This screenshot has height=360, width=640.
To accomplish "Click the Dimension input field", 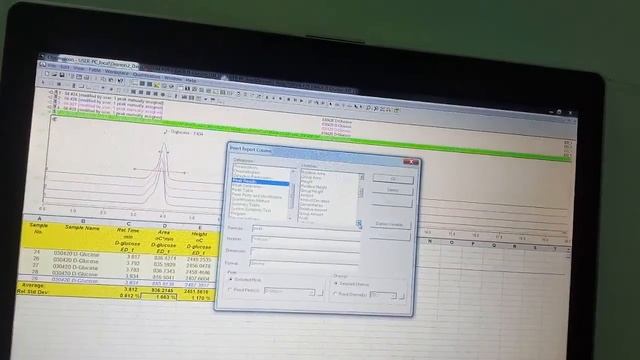I will pos(304,252).
